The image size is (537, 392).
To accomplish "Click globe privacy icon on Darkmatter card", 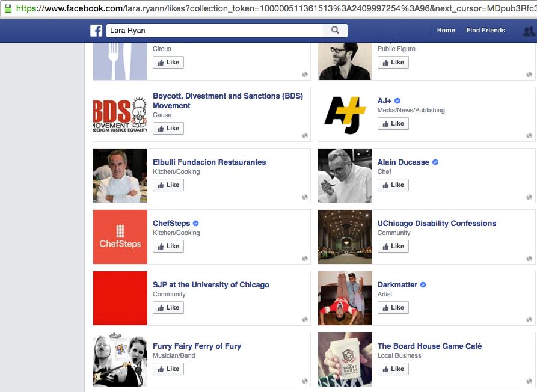I will point(529,320).
